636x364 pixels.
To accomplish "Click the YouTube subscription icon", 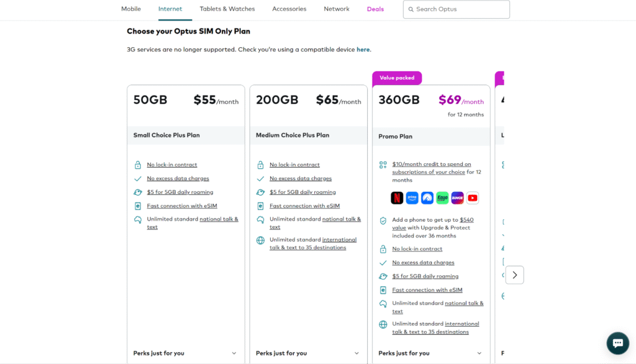I will coord(473,198).
